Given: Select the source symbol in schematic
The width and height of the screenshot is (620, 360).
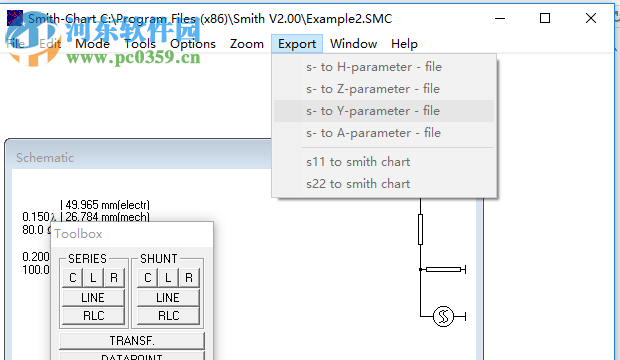Looking at the screenshot, I should [443, 316].
